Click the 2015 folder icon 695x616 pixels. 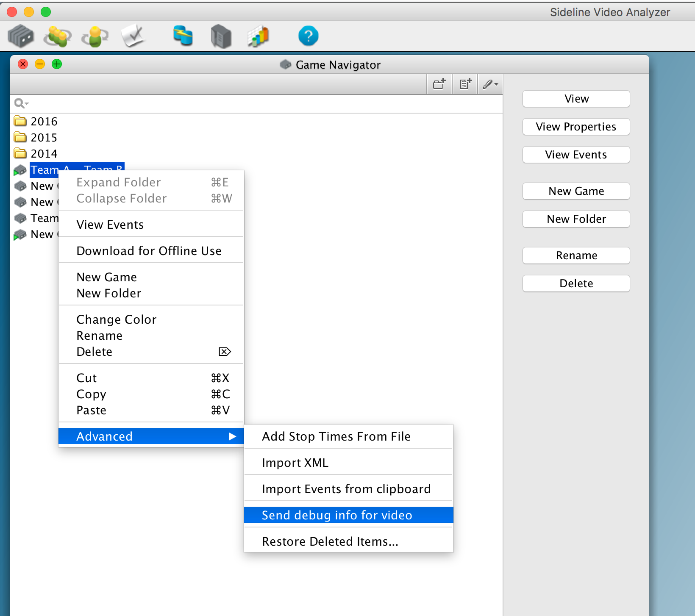[20, 137]
